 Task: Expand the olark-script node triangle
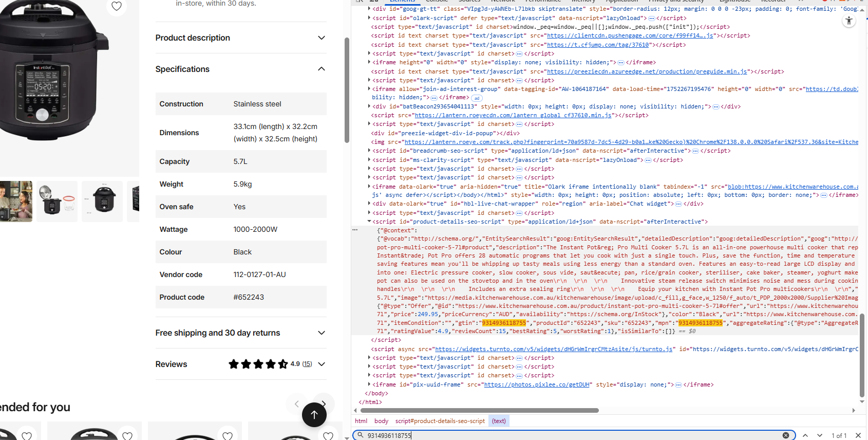(x=369, y=18)
